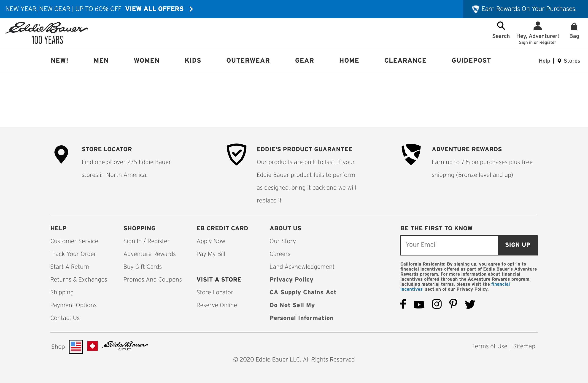Click the financial incentives link
This screenshot has height=383, width=588.
tap(455, 287)
